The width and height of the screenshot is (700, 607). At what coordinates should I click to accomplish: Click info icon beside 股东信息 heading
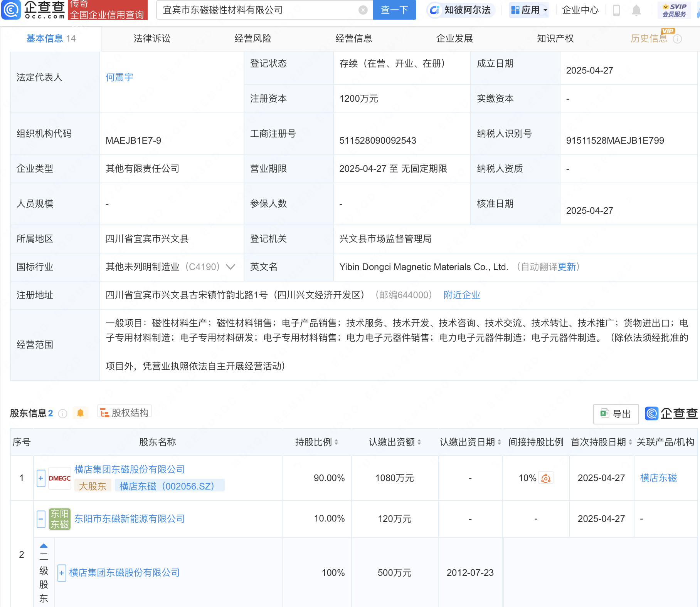coord(62,414)
